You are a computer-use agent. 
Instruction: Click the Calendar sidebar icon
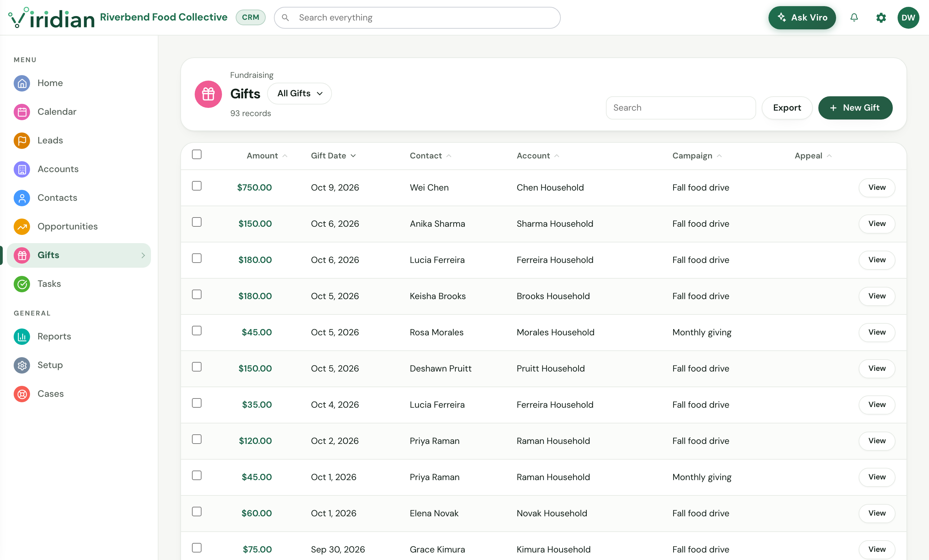pyautogui.click(x=22, y=112)
